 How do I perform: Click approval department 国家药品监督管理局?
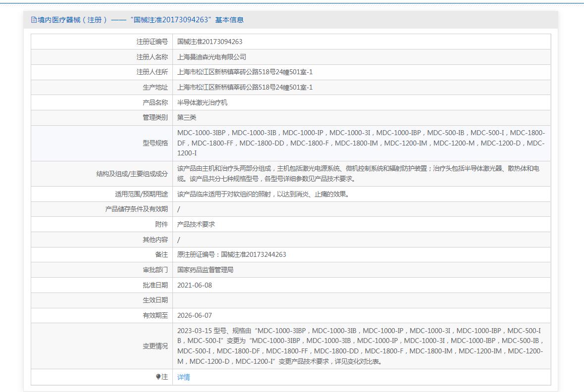point(205,270)
